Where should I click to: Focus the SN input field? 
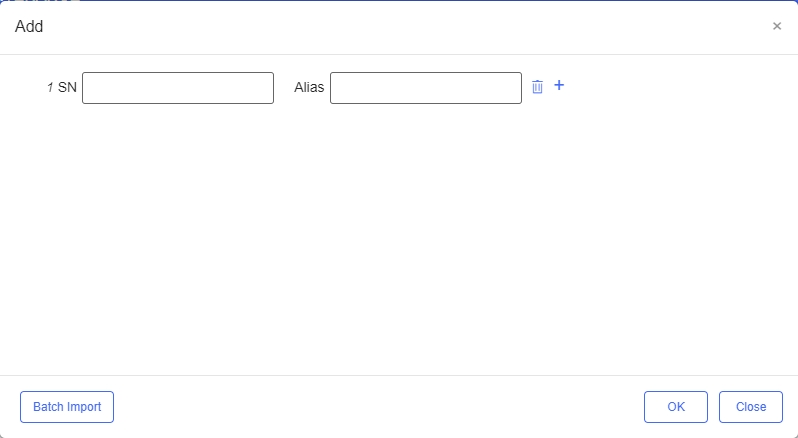click(x=178, y=88)
